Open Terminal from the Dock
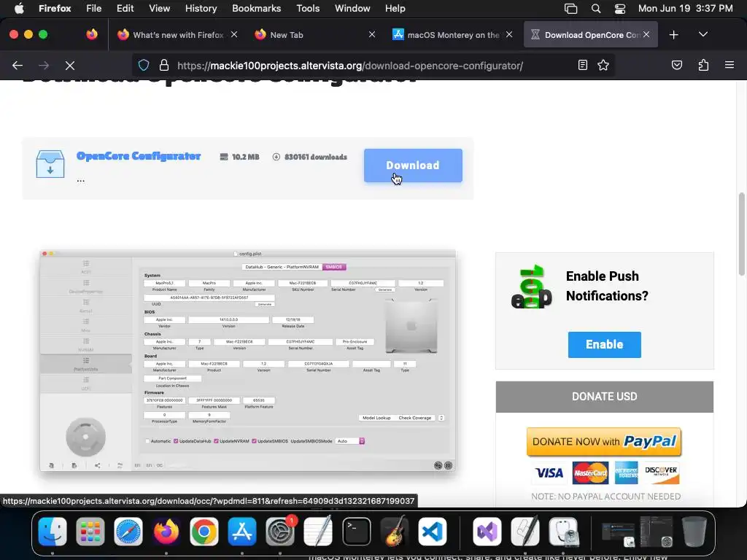 click(356, 531)
